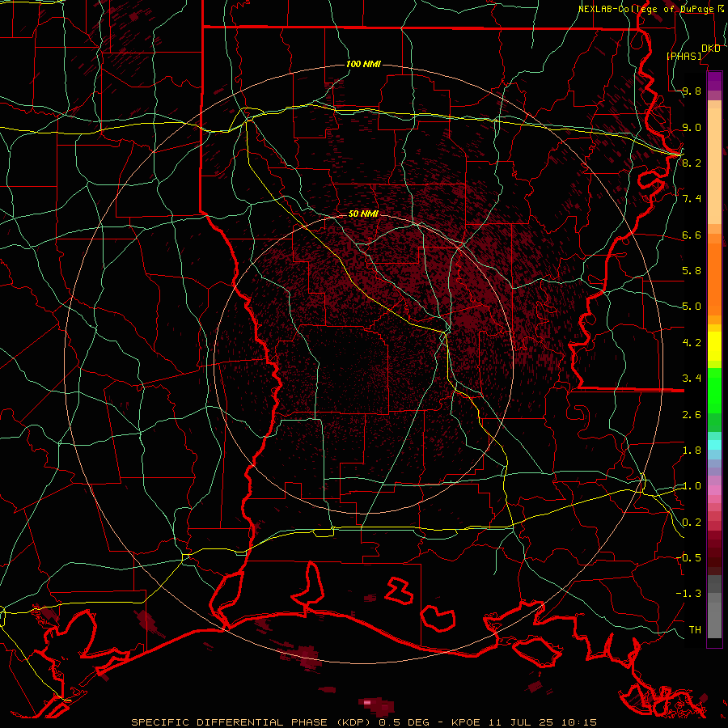The height and width of the screenshot is (728, 728).
Task: Click the bright pink echo pixel offshore at the bottom
Action: point(367,702)
